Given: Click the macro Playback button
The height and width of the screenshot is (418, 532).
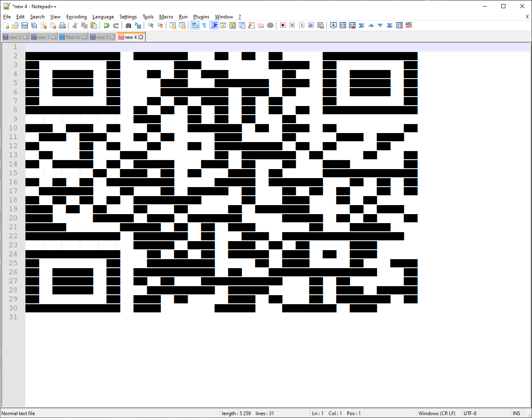Looking at the screenshot, I should tap(302, 25).
